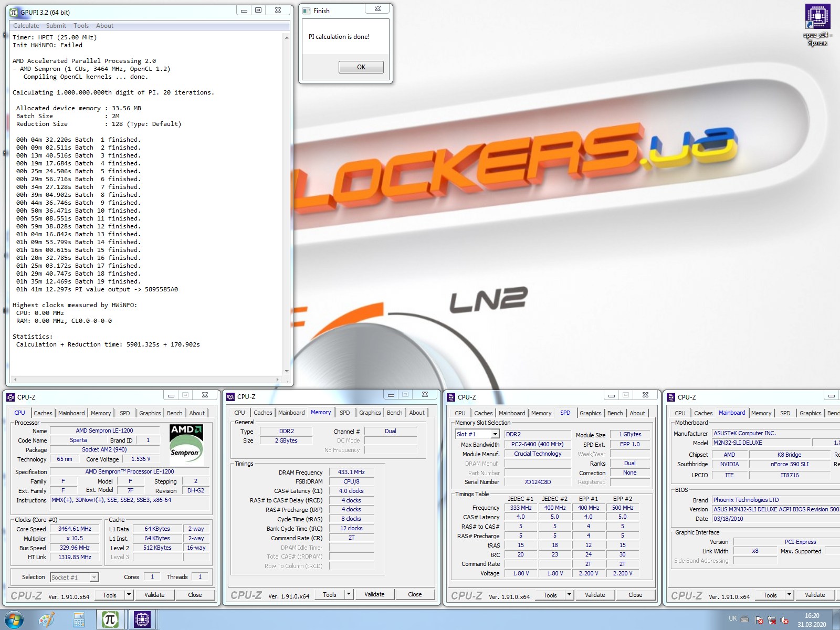
Task: Click the 'PI value output -> 5895585A0' line
Action: 97,289
